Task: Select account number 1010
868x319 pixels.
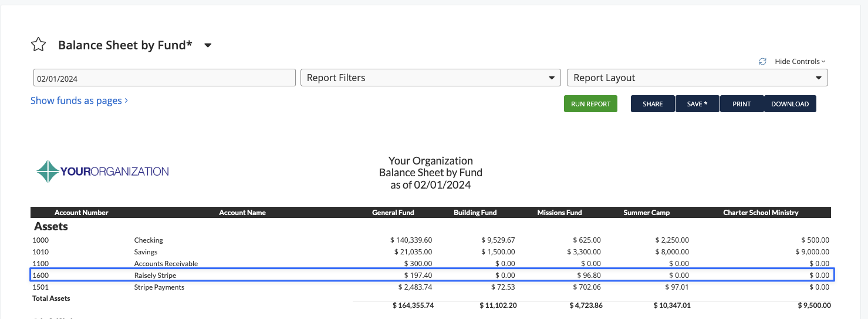Action: pos(41,252)
